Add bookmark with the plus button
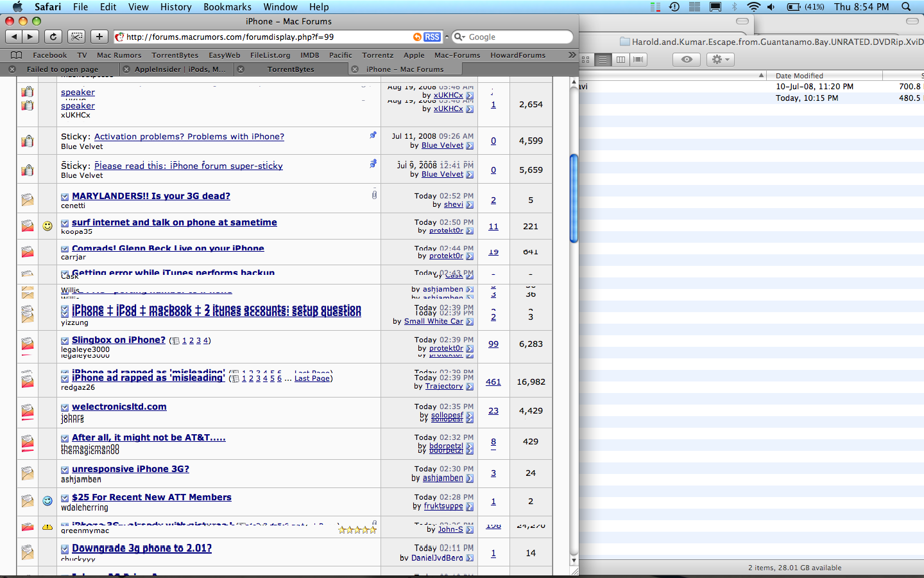Viewport: 924px width, 578px height. 99,37
